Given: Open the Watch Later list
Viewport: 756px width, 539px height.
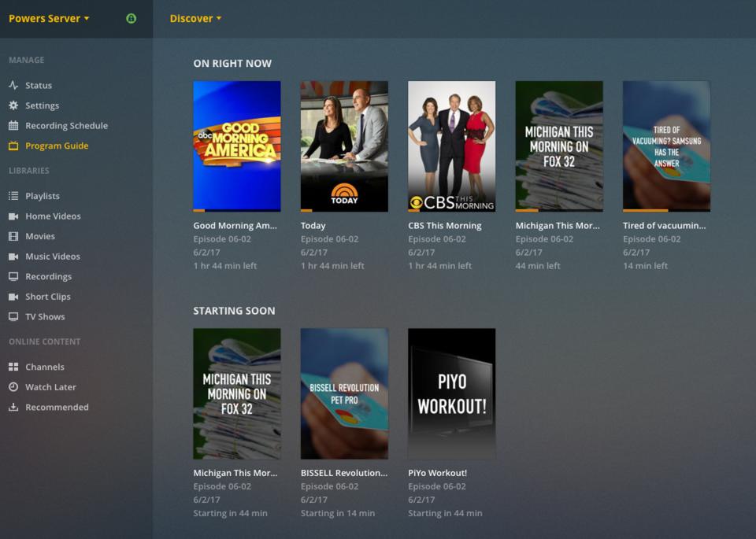Looking at the screenshot, I should coord(50,387).
